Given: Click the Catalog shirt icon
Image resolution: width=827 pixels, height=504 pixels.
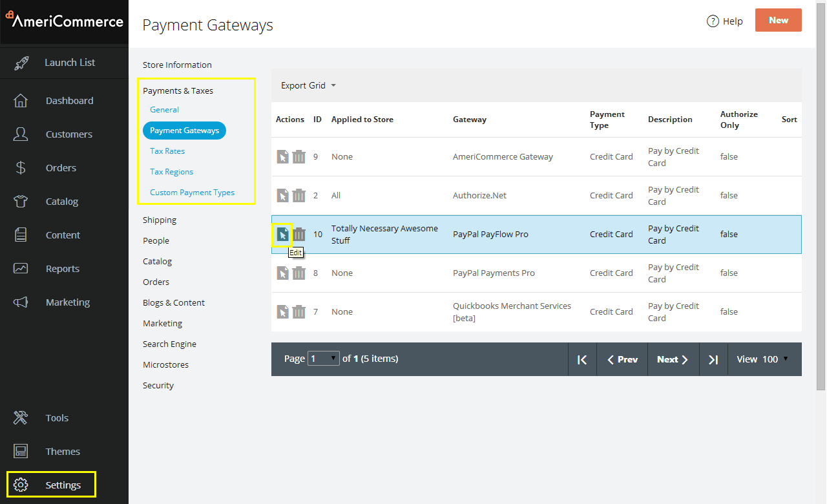Looking at the screenshot, I should pos(21,202).
